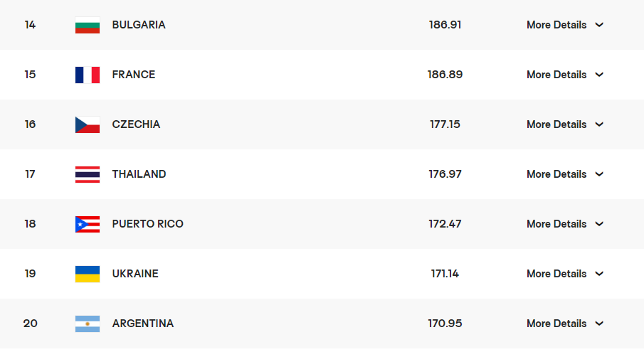Click the Czechia flag icon
The image size is (644, 352).
click(88, 124)
